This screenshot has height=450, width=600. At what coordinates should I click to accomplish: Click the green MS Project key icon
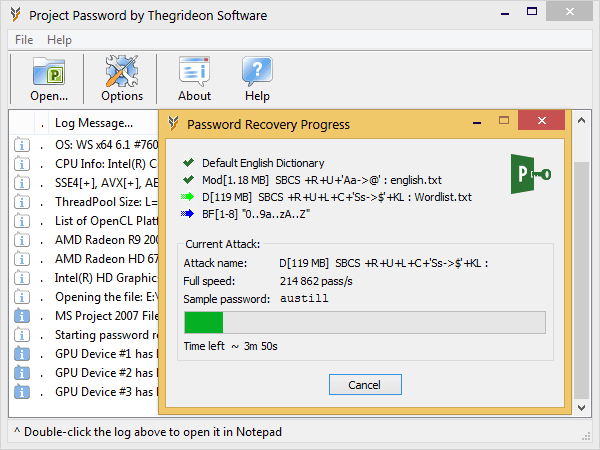(x=531, y=174)
